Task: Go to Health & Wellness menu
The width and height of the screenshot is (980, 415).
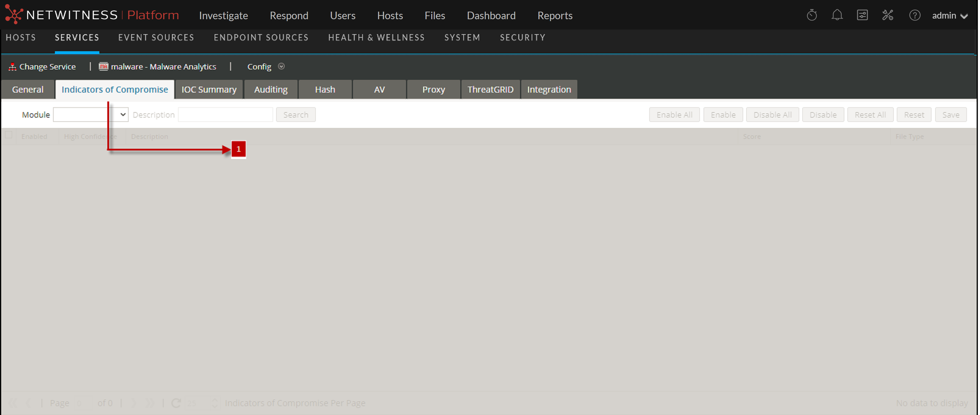Action: click(376, 38)
